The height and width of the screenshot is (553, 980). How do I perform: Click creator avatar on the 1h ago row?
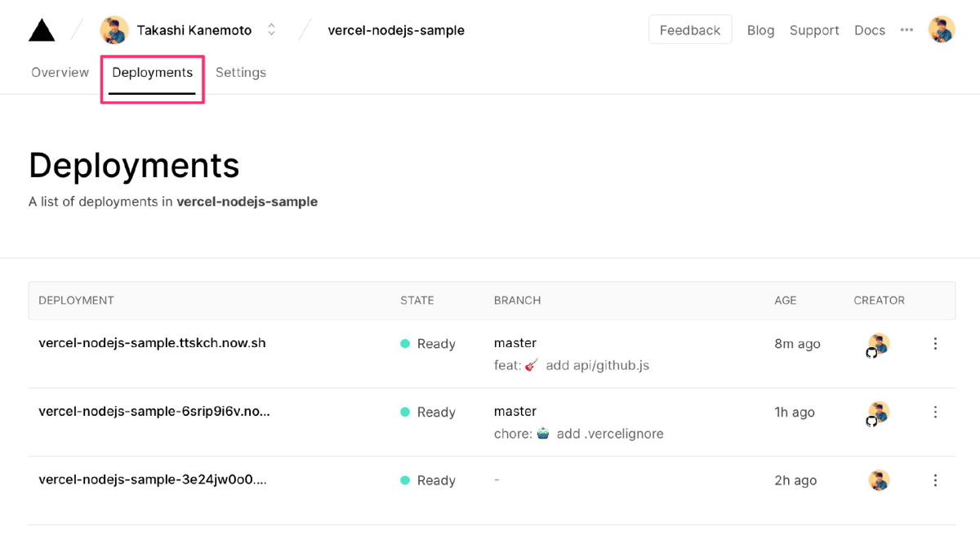(878, 413)
